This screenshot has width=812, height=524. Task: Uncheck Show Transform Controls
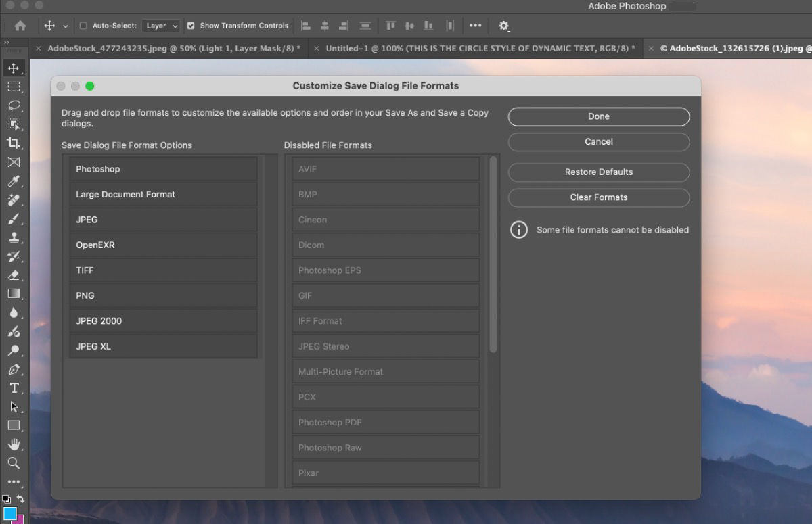[x=191, y=26]
